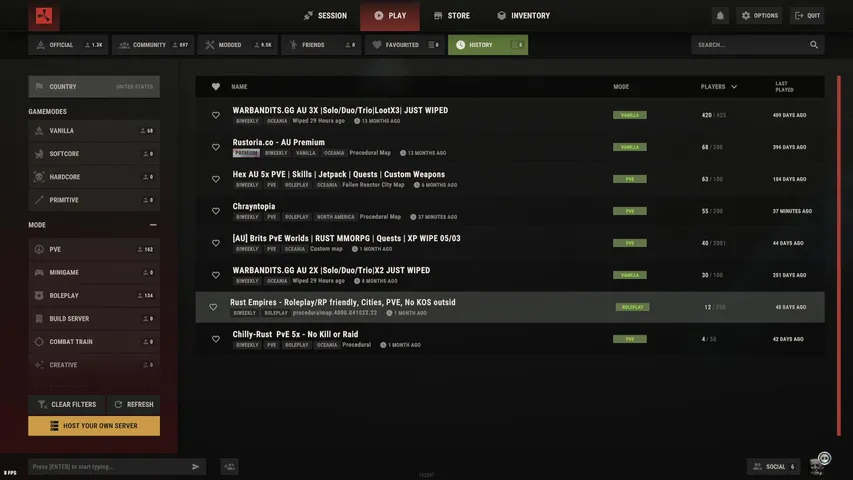Filter by Minigame mode
The image size is (853, 480).
tap(94, 272)
